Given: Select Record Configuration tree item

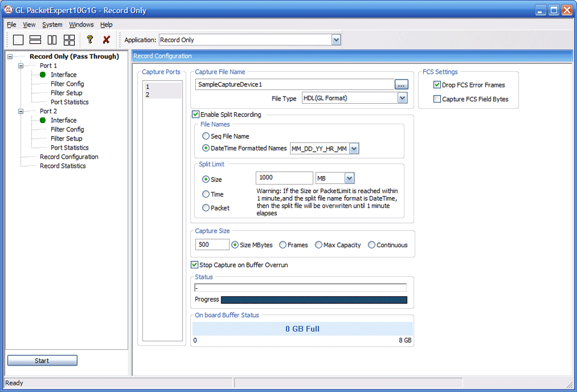Looking at the screenshot, I should (69, 157).
